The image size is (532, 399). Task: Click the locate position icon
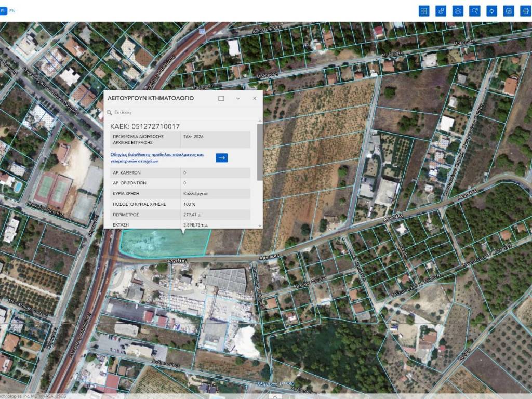(491, 11)
